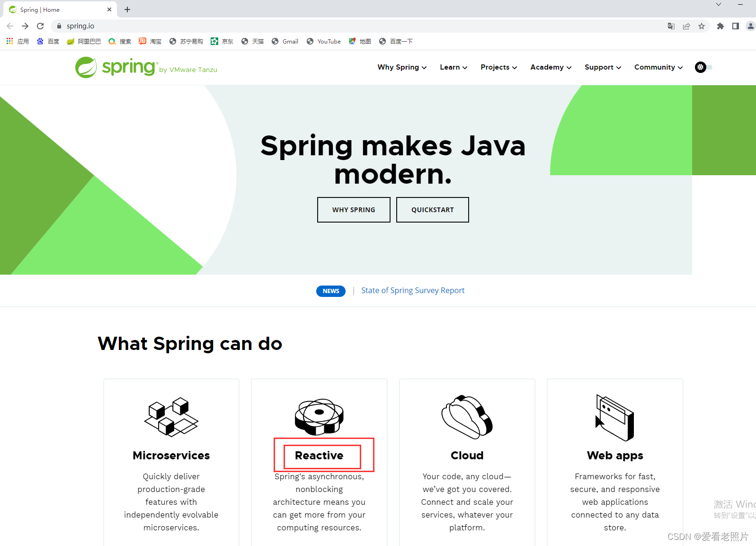Expand the Why Spring menu

click(x=402, y=67)
